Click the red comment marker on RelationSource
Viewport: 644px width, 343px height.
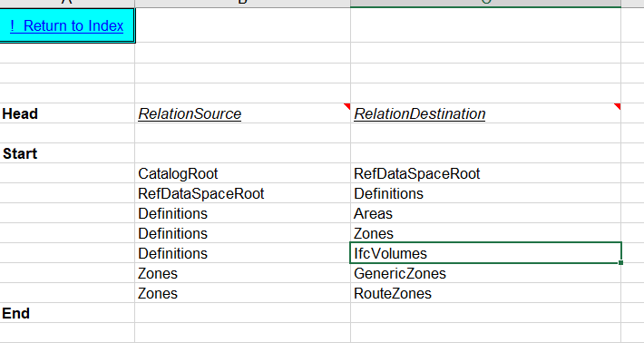click(x=347, y=106)
